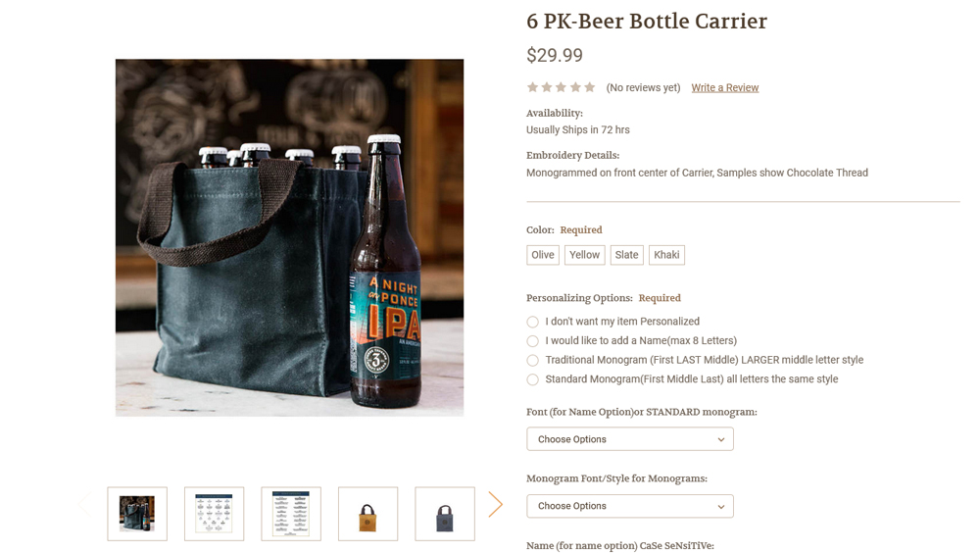
Task: Click the faded previous thumbnails arrow
Action: [83, 504]
